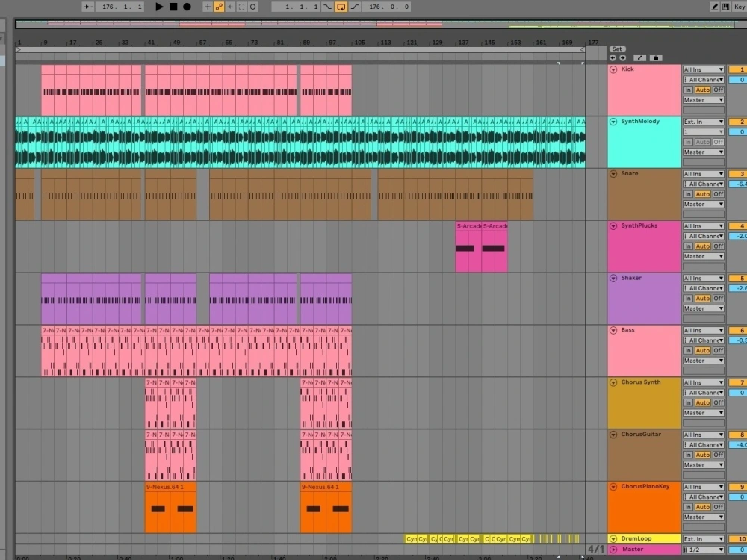Click the Stop transport button

[173, 7]
